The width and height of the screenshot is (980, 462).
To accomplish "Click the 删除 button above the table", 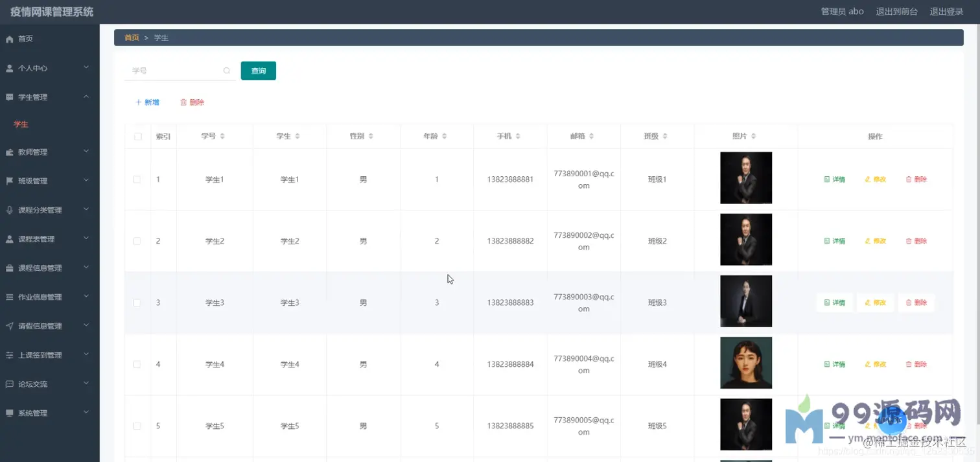I will pyautogui.click(x=192, y=102).
